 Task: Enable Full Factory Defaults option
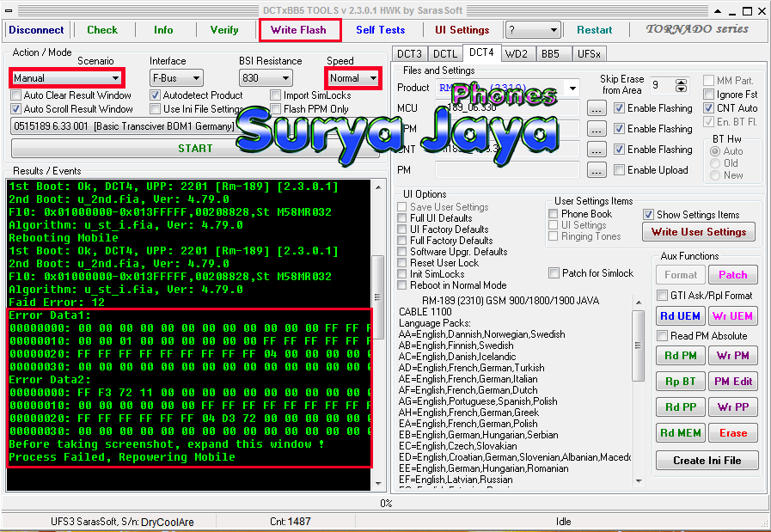tap(402, 241)
